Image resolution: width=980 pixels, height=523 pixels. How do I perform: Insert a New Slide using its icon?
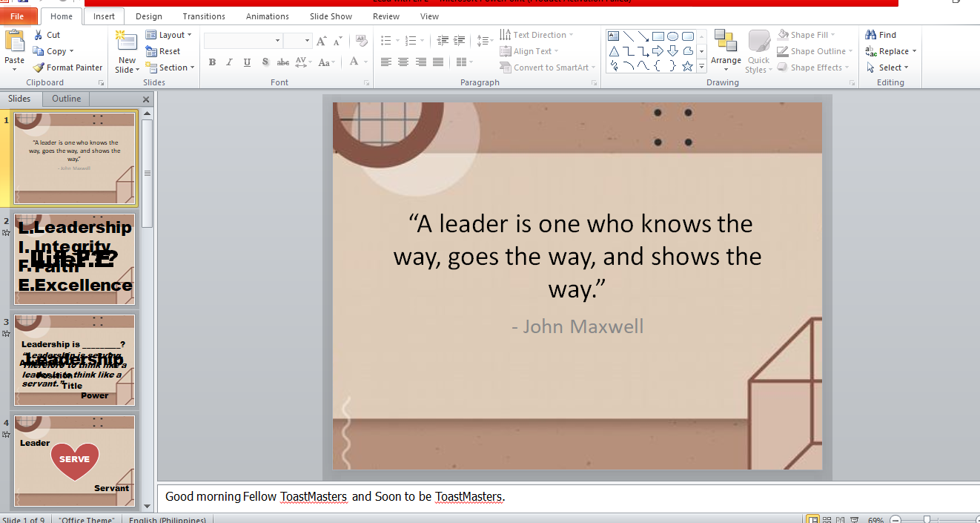coord(127,42)
